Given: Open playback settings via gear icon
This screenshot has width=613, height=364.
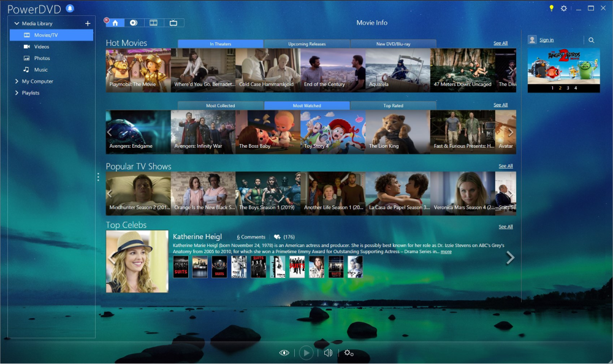Looking at the screenshot, I should coord(348,352).
